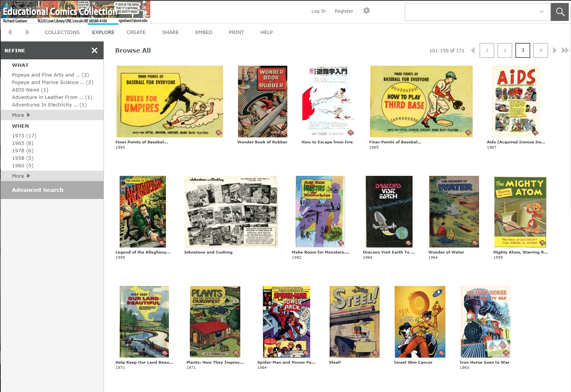
Task: Open the search box dropdown arrow
Action: (x=541, y=12)
